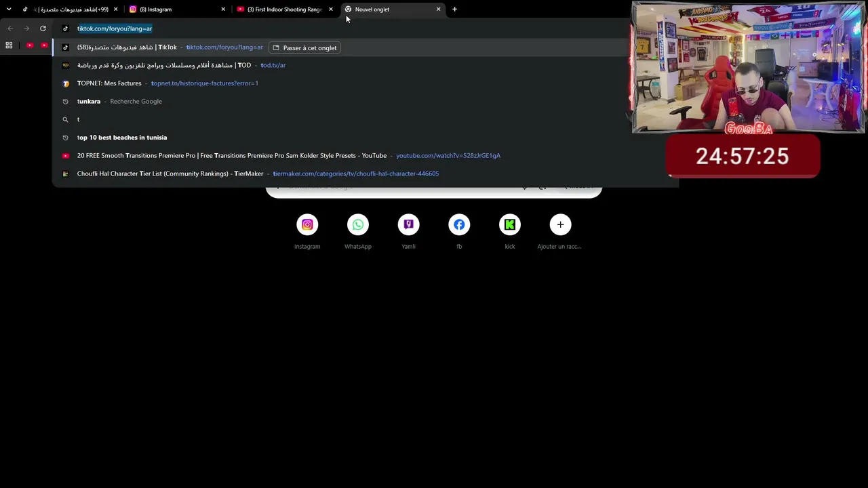Switch to the First Indoor Shooting Range tab
The image size is (868, 488).
click(284, 9)
